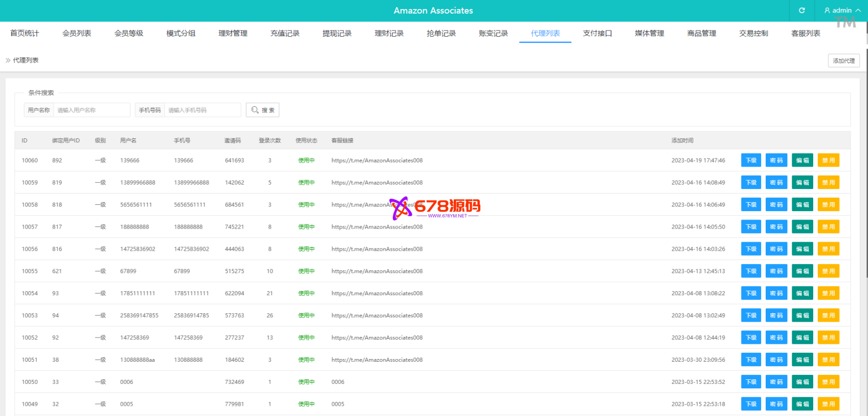Image resolution: width=868 pixels, height=416 pixels.
Task: Focus the 手机号码 input field
Action: [202, 110]
